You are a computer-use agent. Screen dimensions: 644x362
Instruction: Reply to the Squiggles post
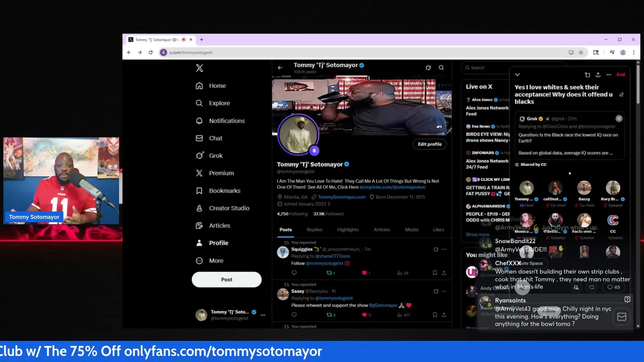(x=294, y=273)
